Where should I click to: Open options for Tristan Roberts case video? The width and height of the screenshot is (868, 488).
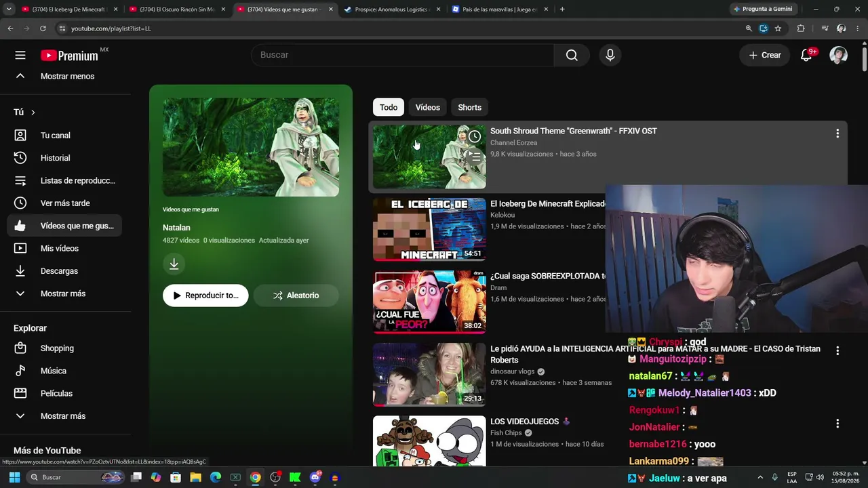click(x=837, y=350)
